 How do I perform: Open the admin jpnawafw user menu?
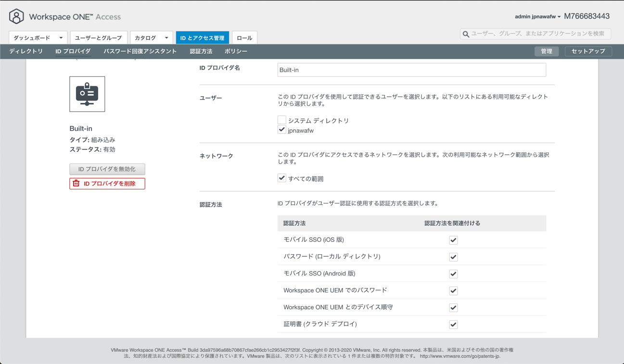537,16
